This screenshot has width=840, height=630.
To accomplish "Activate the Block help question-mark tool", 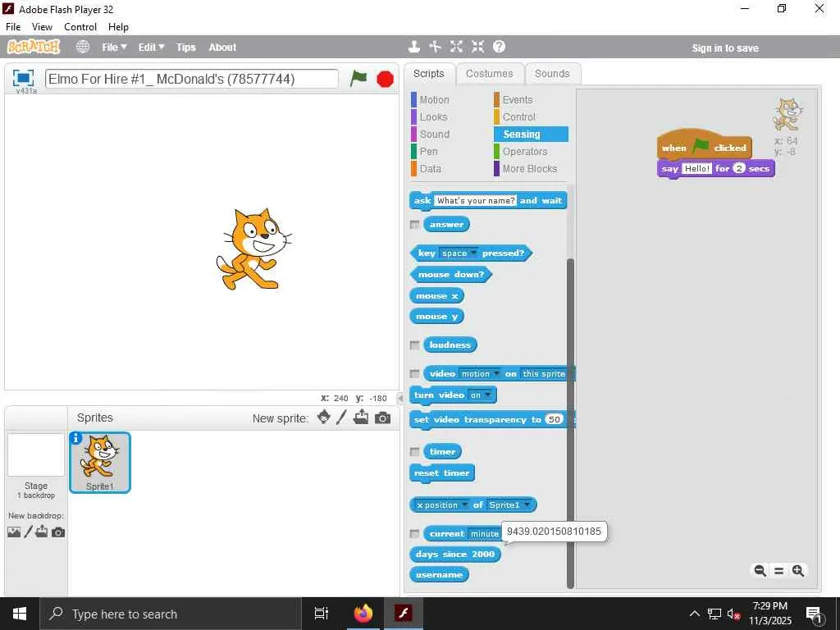I will pos(499,47).
